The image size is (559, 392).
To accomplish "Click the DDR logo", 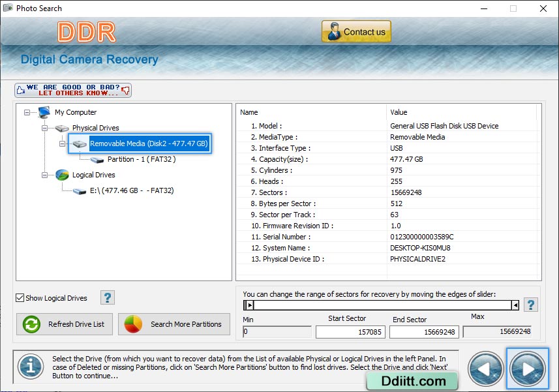I will pyautogui.click(x=87, y=32).
